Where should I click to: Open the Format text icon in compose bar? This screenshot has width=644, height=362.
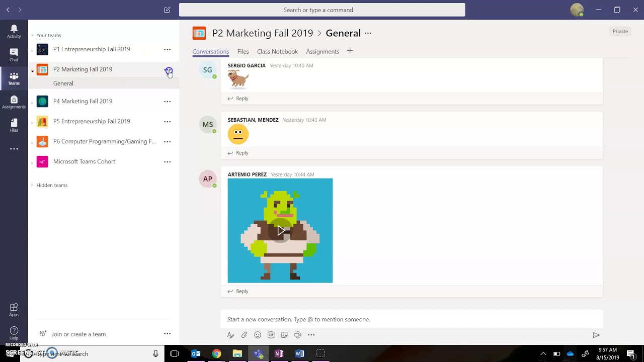click(230, 335)
